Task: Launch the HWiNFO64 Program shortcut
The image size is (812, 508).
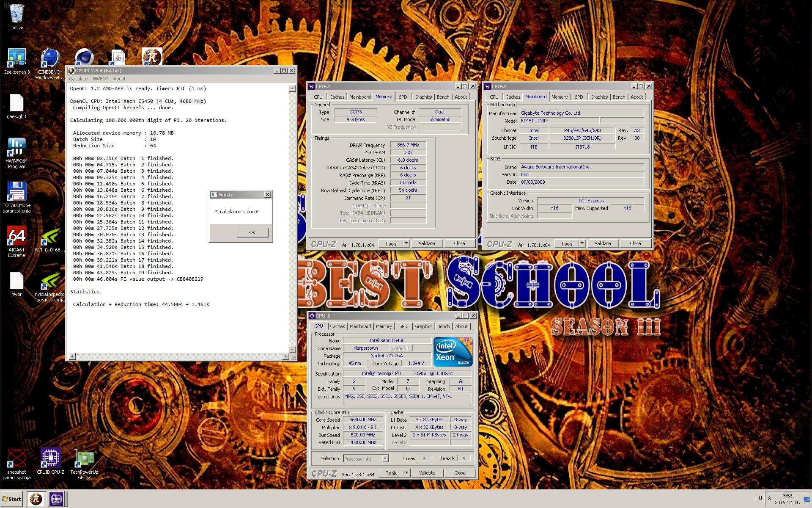Action: click(x=16, y=147)
